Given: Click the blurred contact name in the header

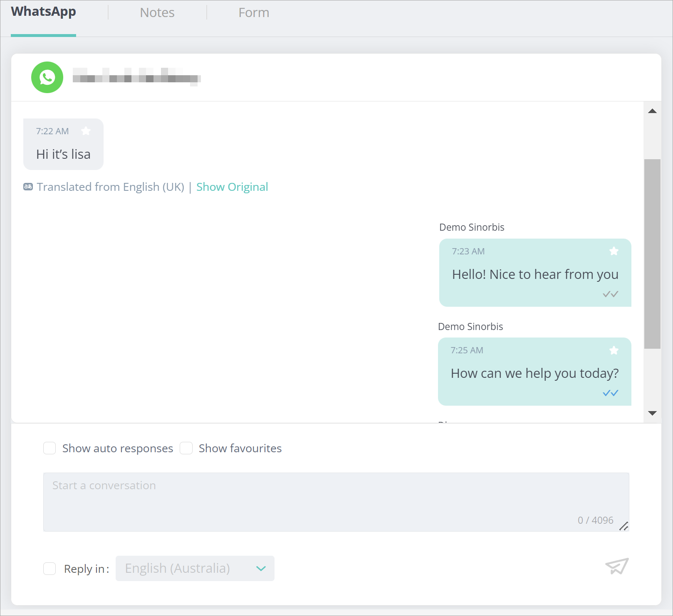Looking at the screenshot, I should point(136,77).
